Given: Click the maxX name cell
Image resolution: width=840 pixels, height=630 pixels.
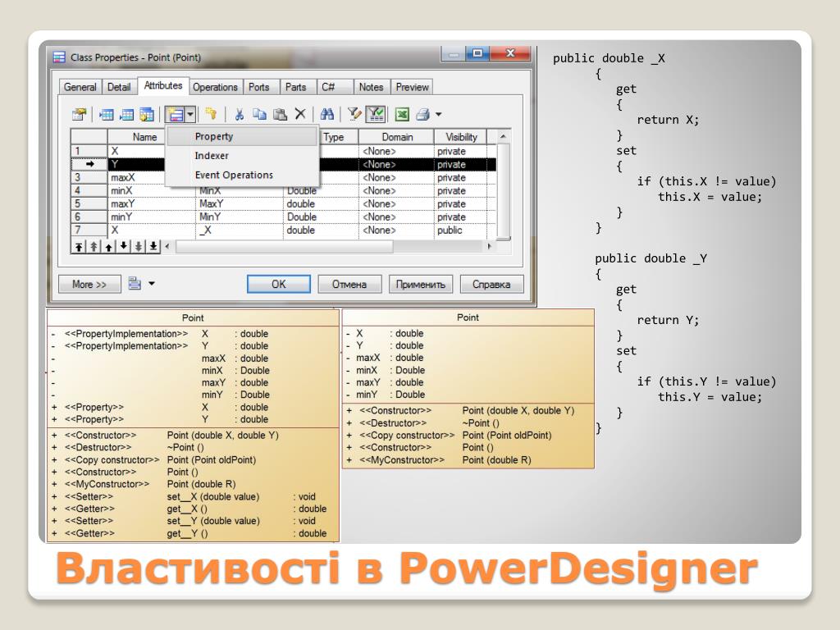Looking at the screenshot, I should (x=137, y=177).
